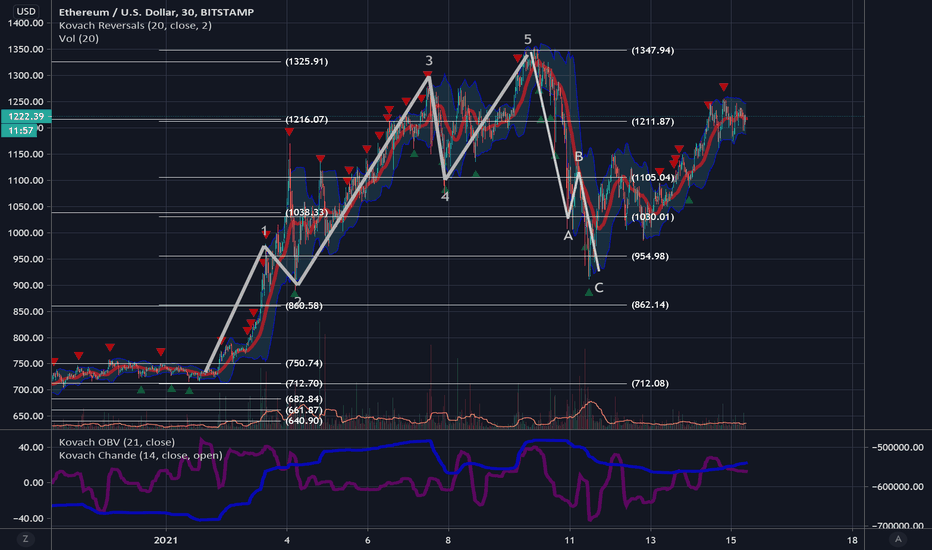
Task: Click the corrective wave label A
Action: [x=568, y=236]
